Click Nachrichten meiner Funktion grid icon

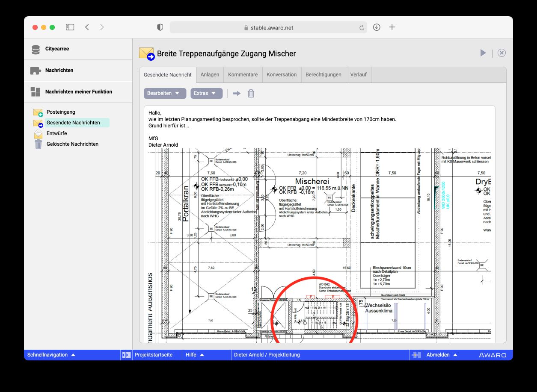coord(36,91)
